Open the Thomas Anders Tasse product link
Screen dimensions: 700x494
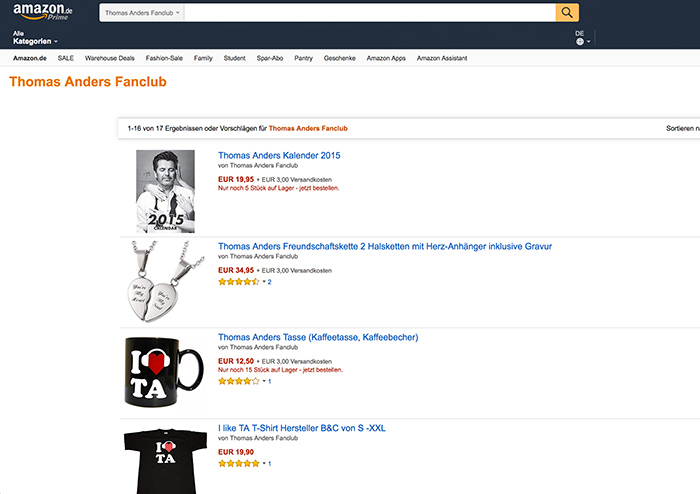point(317,337)
